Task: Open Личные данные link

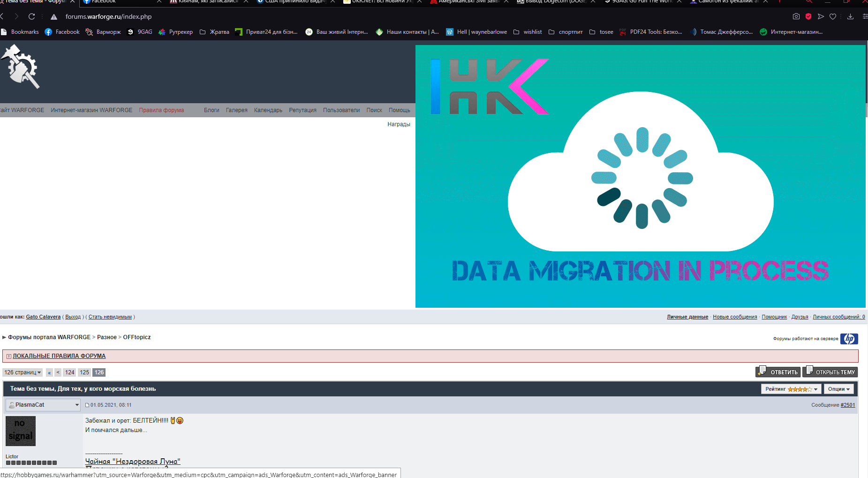Action: (687, 317)
